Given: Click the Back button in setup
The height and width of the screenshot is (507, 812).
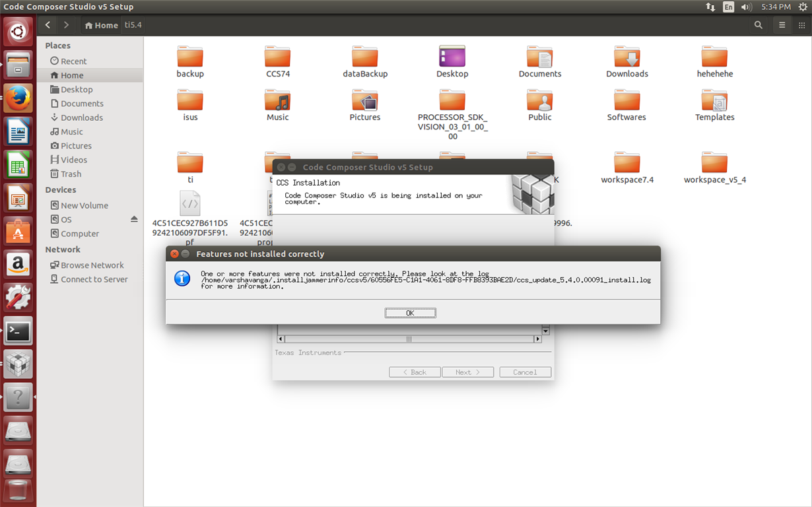Looking at the screenshot, I should tap(415, 372).
